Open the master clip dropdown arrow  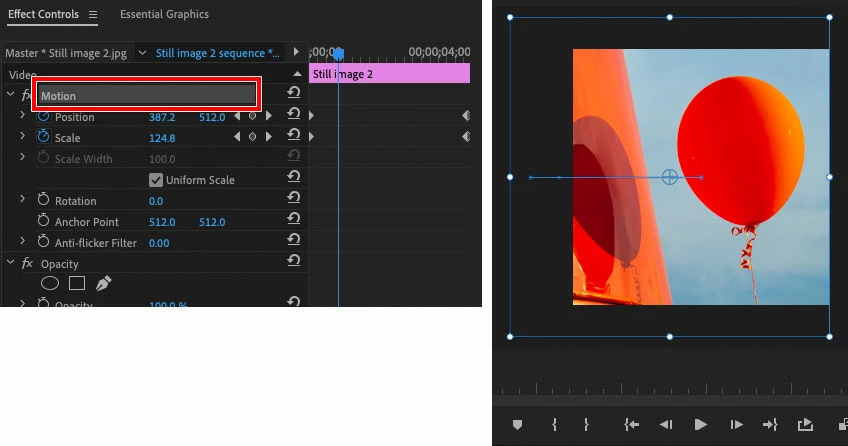tap(142, 53)
